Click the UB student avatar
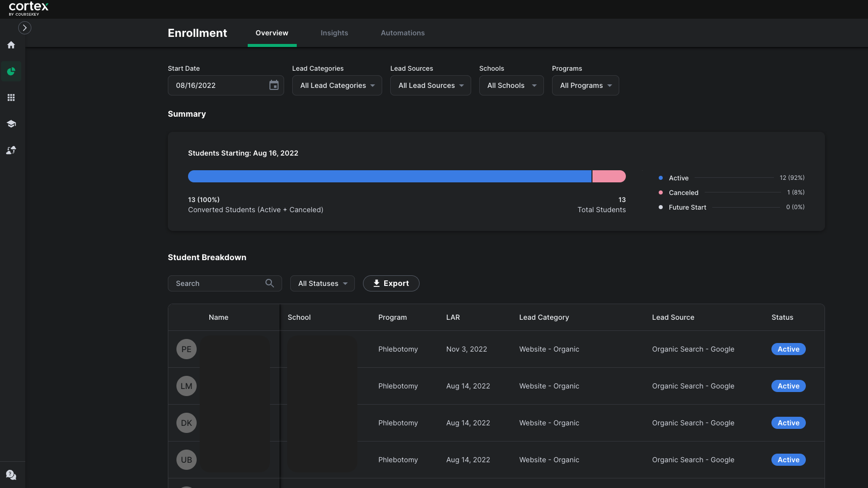The height and width of the screenshot is (488, 868). point(187,460)
